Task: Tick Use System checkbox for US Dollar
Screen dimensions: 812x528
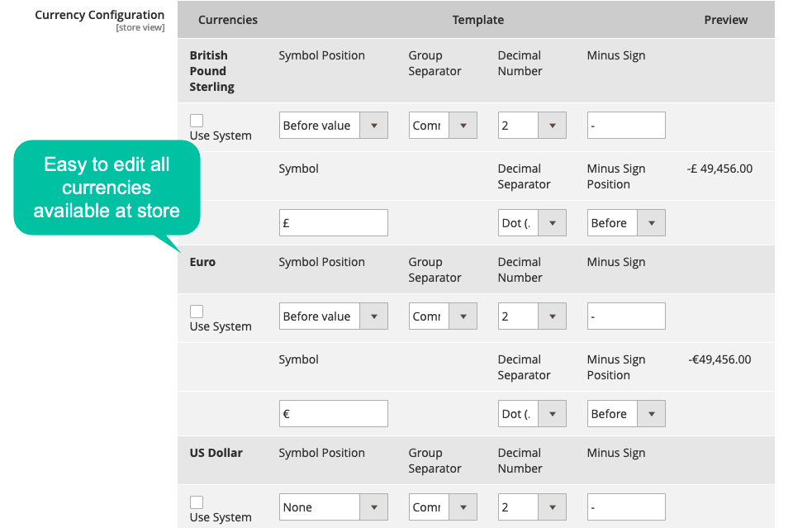Action: click(197, 502)
